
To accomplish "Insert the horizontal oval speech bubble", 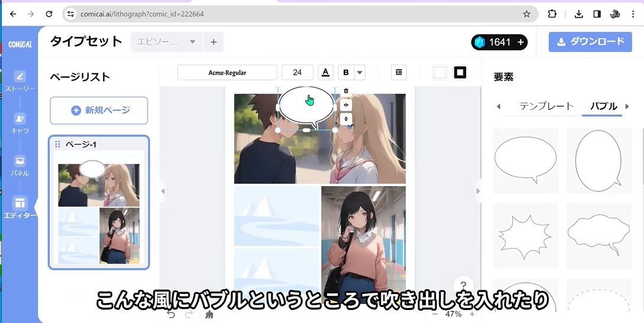I will 526,160.
